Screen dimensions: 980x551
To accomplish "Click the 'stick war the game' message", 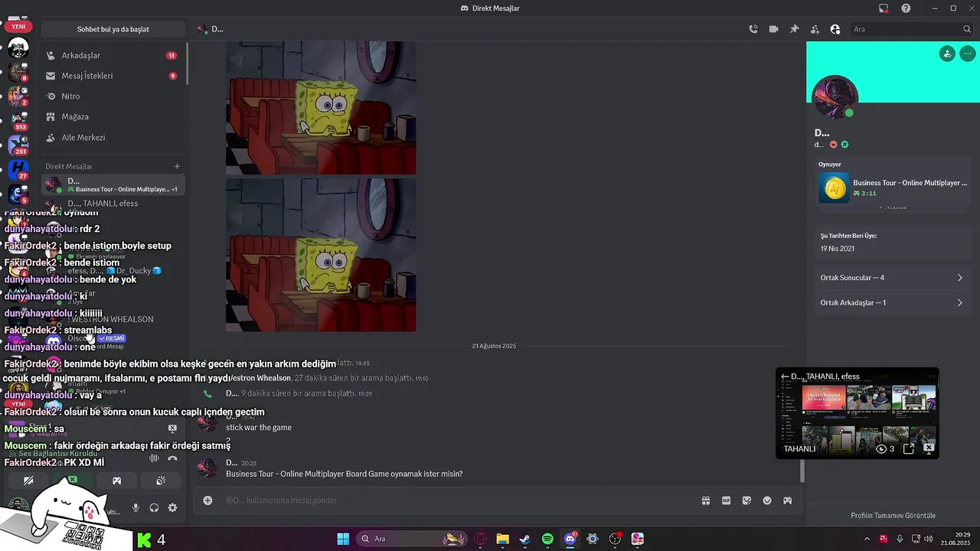I will pyautogui.click(x=259, y=427).
